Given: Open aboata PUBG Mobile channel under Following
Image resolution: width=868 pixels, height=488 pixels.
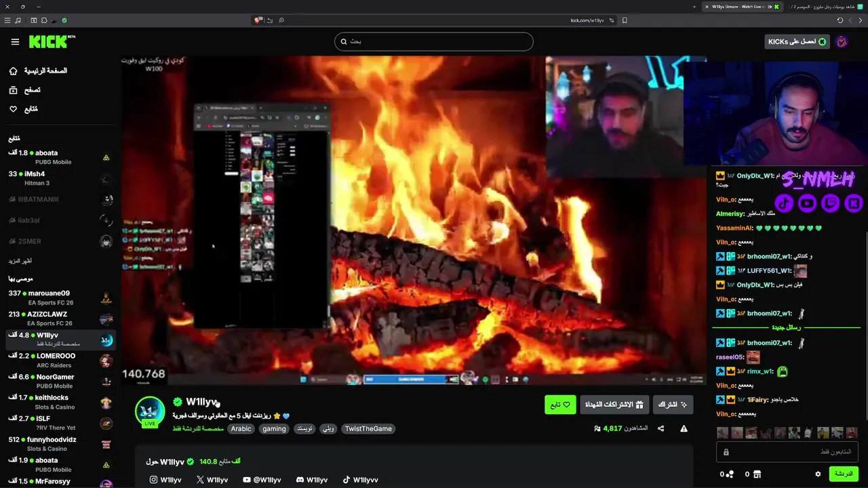Looking at the screenshot, I should click(60, 157).
